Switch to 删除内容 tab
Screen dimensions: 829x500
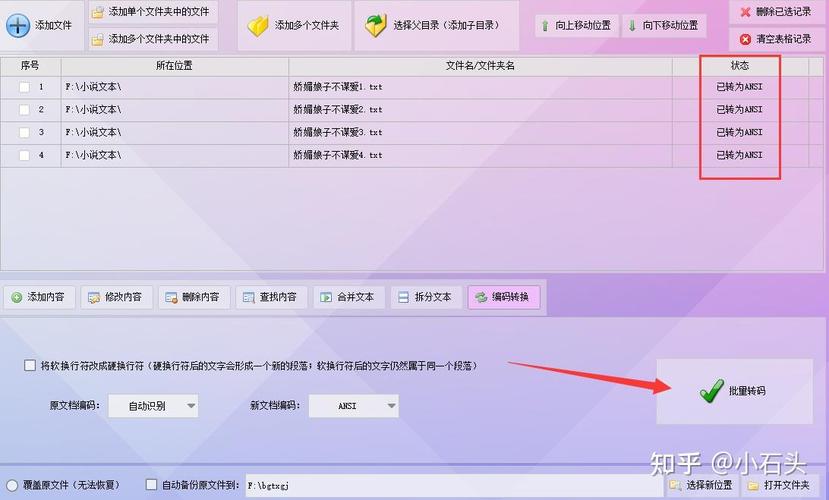click(x=194, y=298)
